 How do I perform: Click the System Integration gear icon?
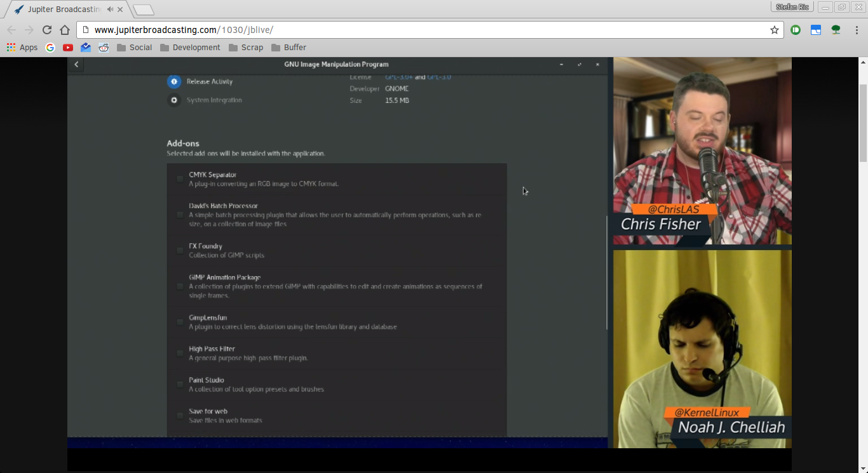(174, 100)
